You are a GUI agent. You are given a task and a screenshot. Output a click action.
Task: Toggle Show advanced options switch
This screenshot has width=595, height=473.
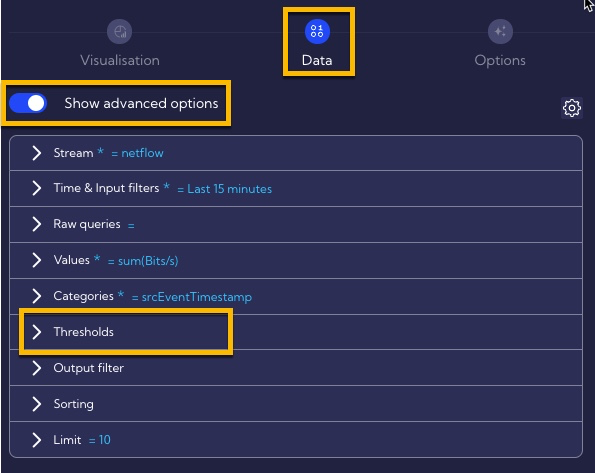coord(28,103)
